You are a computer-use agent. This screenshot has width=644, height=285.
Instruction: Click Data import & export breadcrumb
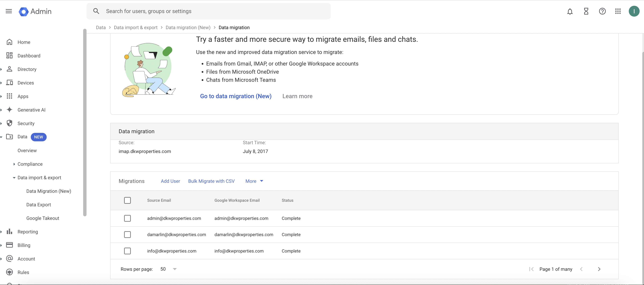tap(136, 27)
